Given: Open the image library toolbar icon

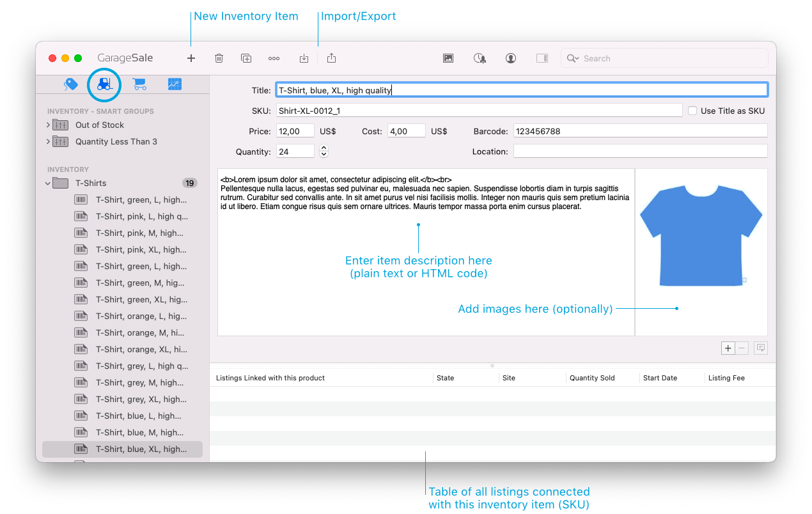Looking at the screenshot, I should click(x=448, y=58).
